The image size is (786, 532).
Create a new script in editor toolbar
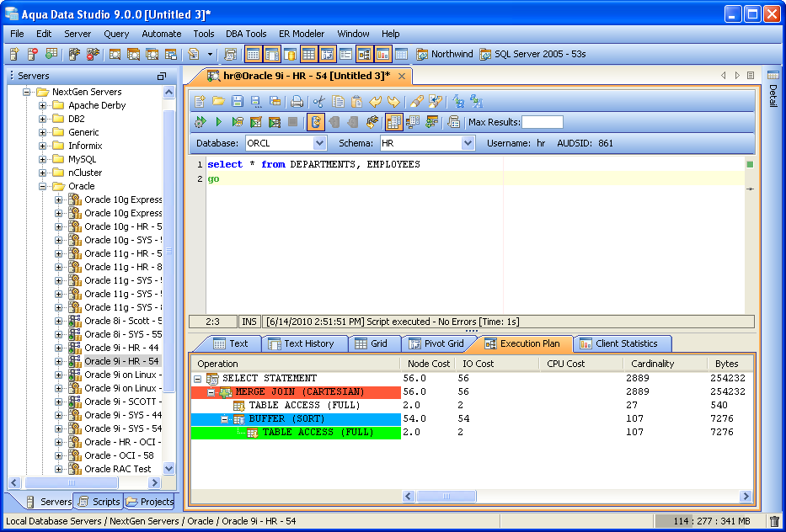pyautogui.click(x=200, y=102)
